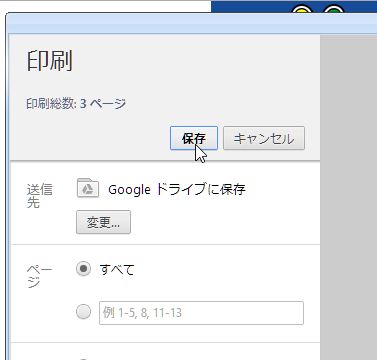Viewport: 377px width, 360px height.
Task: Click the 送信先 label
Action: pos(39,196)
